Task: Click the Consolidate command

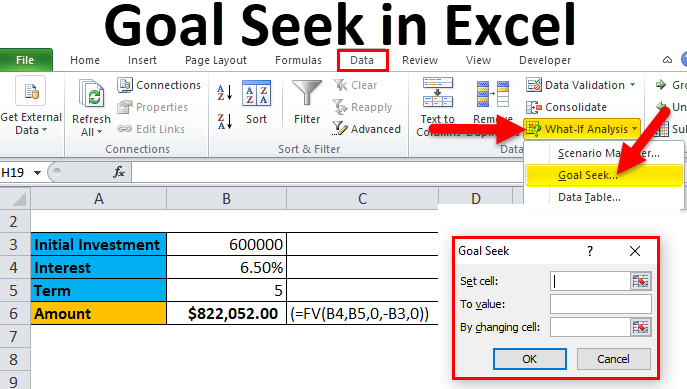Action: pyautogui.click(x=567, y=107)
